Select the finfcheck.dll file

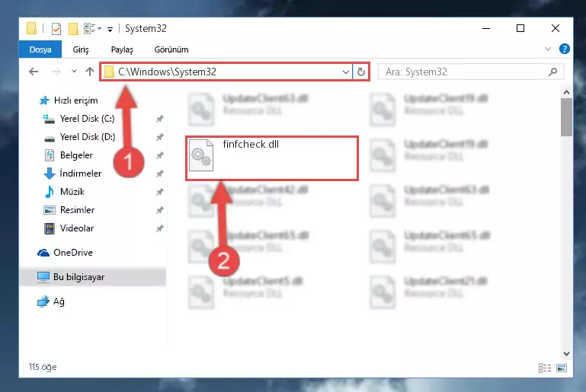(272, 158)
